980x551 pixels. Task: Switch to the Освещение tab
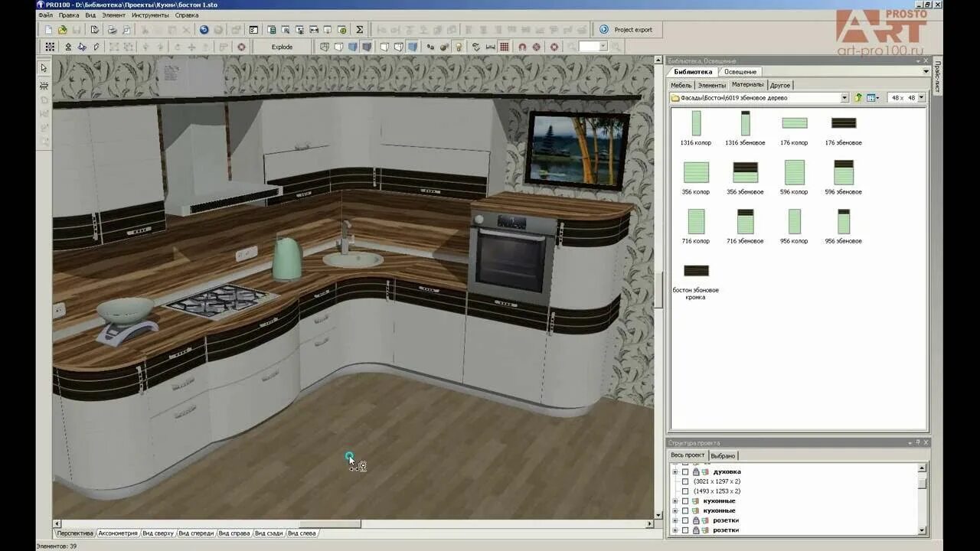click(x=740, y=72)
